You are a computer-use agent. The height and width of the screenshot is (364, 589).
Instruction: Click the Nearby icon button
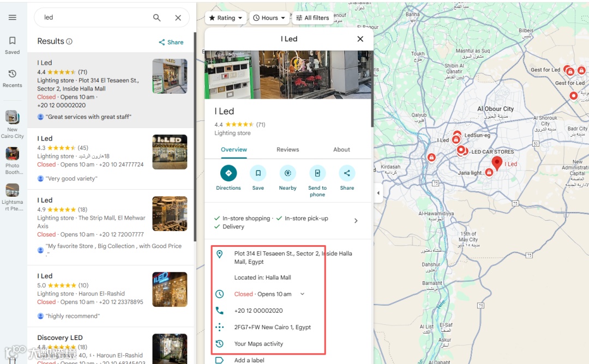click(288, 173)
